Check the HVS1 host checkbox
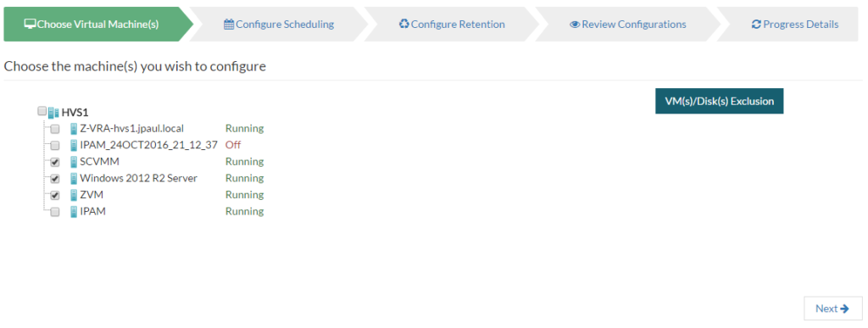The width and height of the screenshot is (868, 328). coord(42,111)
